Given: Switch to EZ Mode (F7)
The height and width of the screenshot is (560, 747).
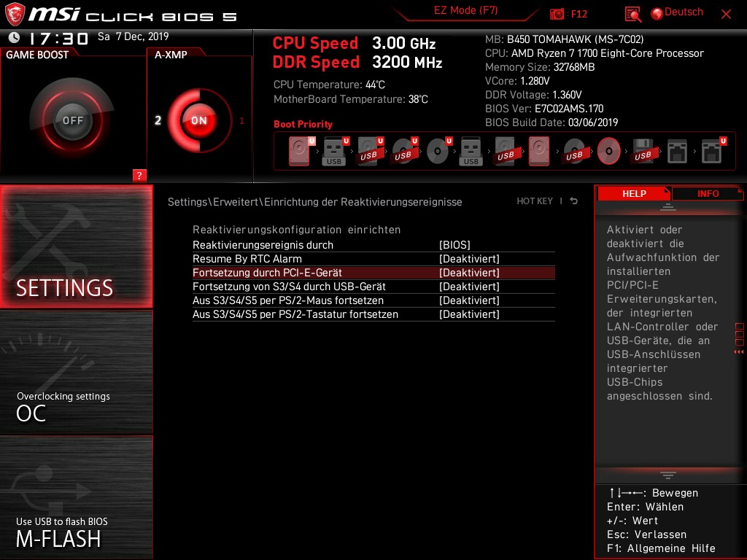Looking at the screenshot, I should click(x=465, y=10).
